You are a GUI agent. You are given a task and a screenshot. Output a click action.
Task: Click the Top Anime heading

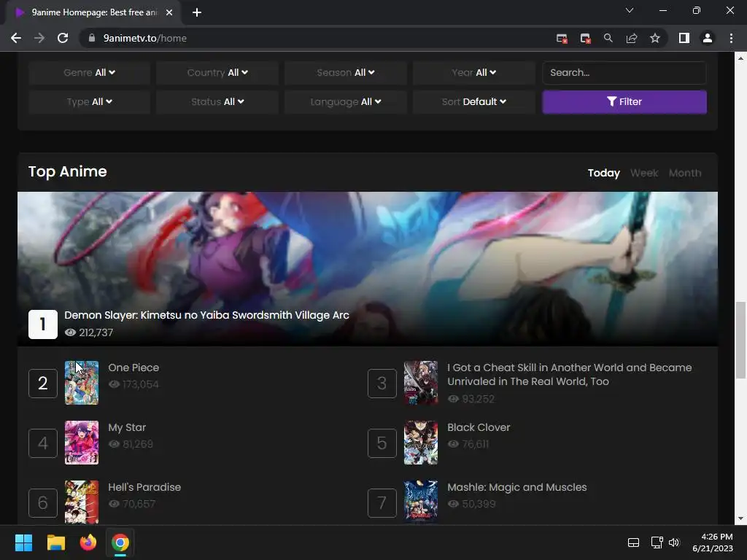[x=68, y=171]
